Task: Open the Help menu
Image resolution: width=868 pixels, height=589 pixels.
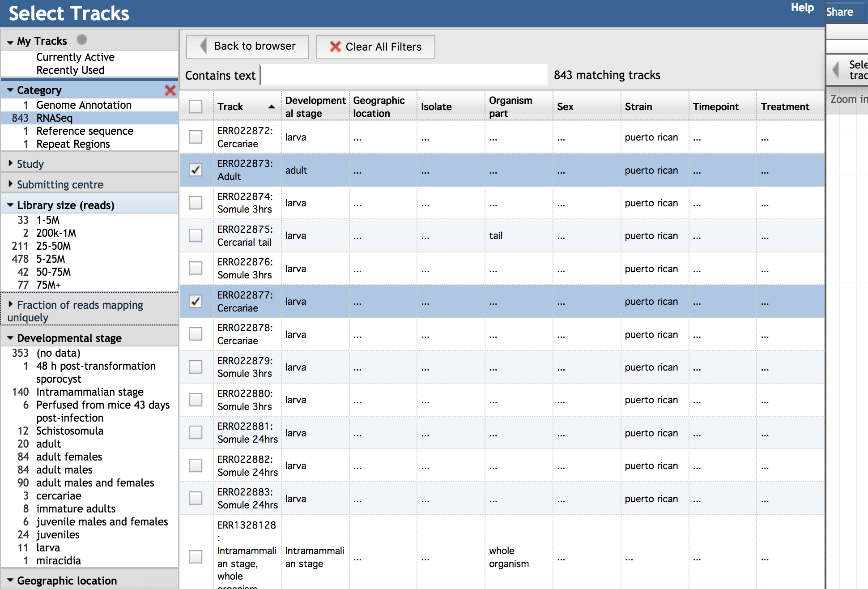Action: coord(802,8)
